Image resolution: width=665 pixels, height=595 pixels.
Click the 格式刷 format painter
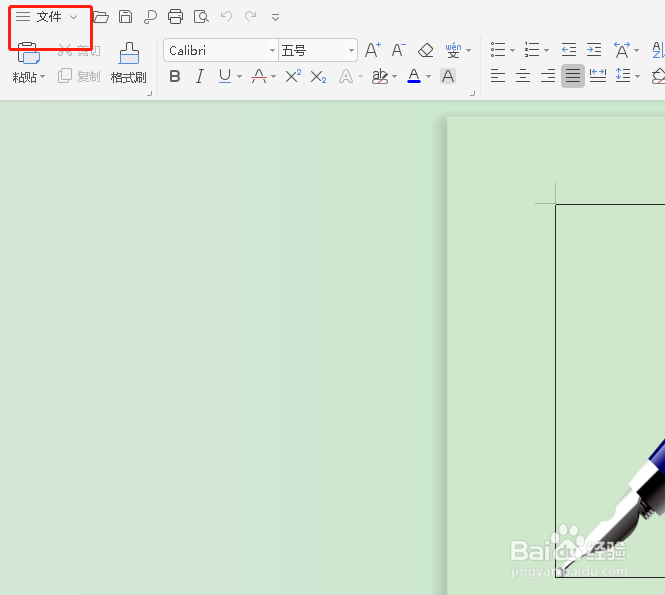tap(129, 63)
